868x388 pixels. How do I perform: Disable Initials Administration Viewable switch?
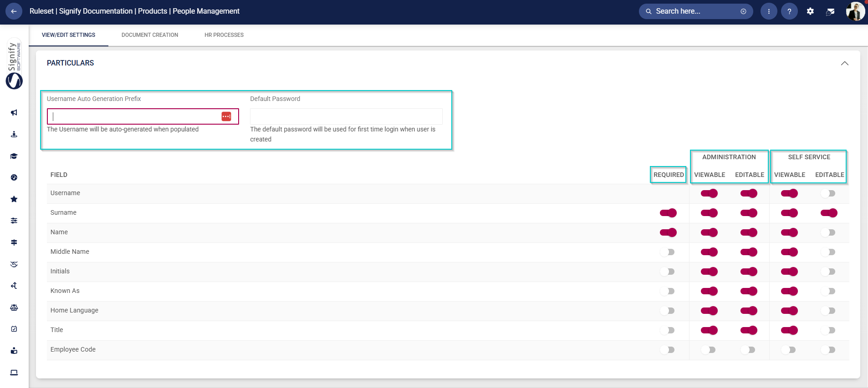(709, 272)
